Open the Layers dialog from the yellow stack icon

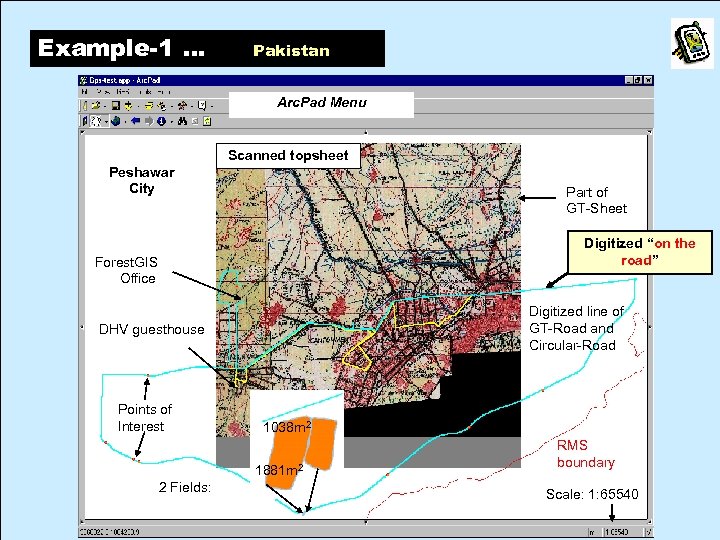(x=149, y=106)
